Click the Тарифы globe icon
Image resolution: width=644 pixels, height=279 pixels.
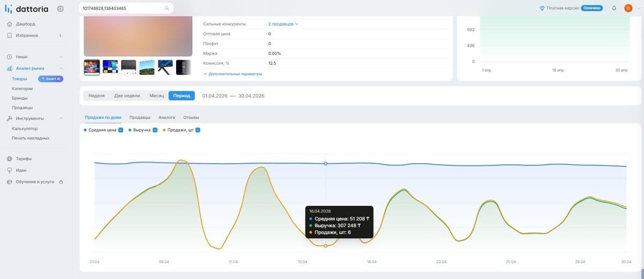(x=10, y=159)
